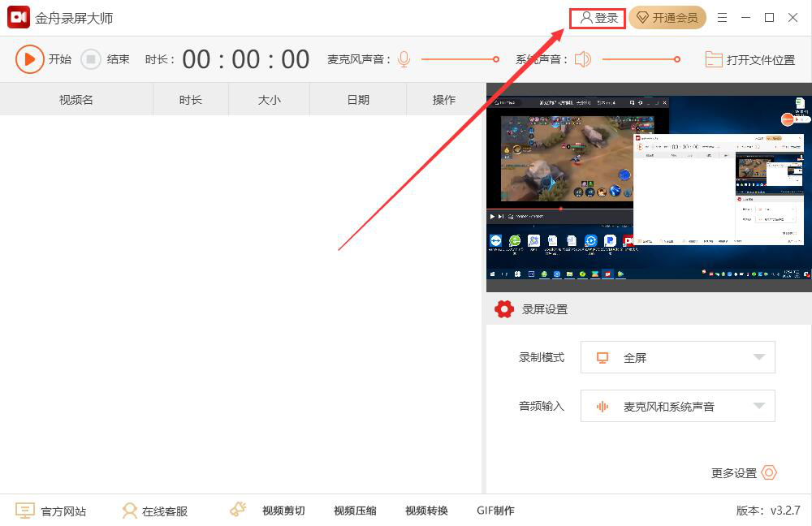Click the grey Stop recording button
This screenshot has width=812, height=526.
(91, 59)
